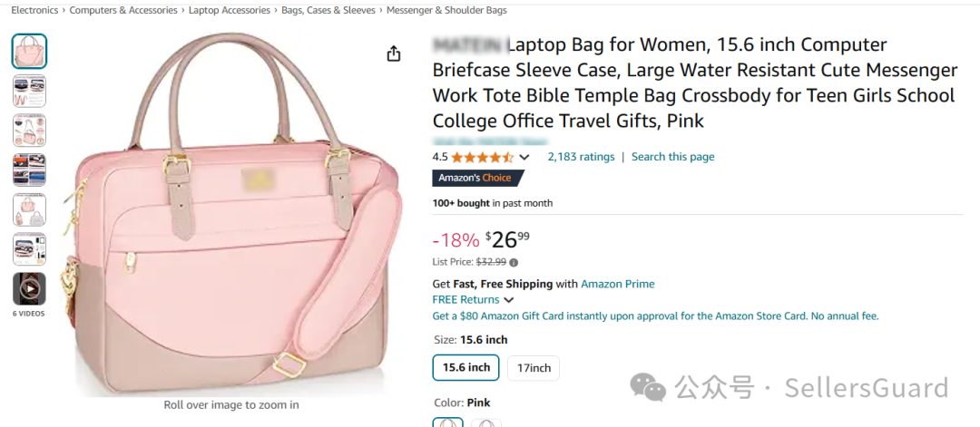Select the 15.6 inch size option

(x=466, y=367)
